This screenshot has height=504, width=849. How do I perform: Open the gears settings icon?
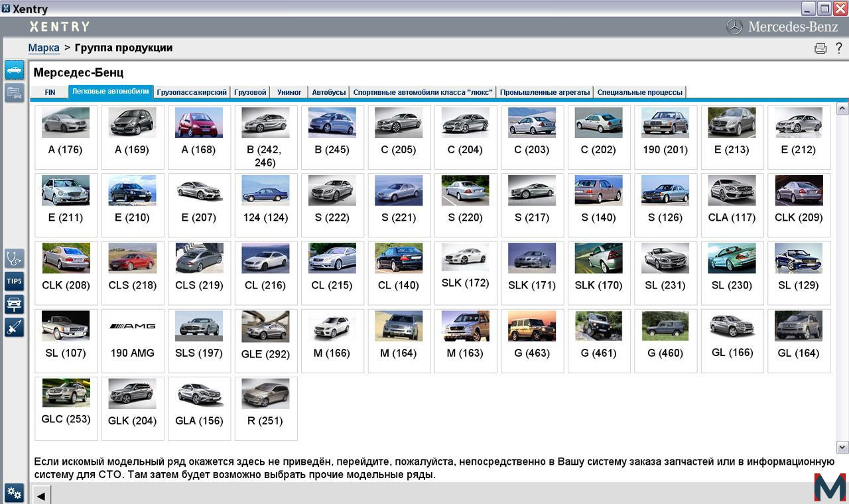pyautogui.click(x=15, y=493)
